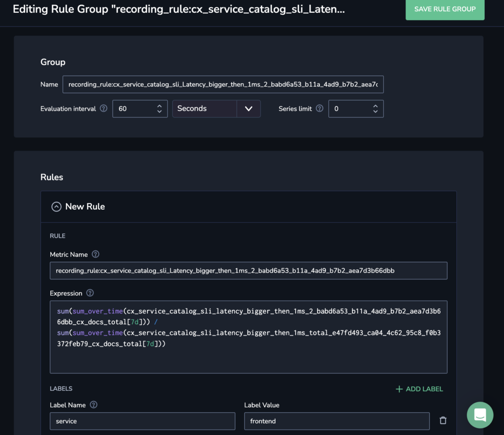Image resolution: width=504 pixels, height=435 pixels.
Task: Show help for Label Name
Action: (x=94, y=405)
